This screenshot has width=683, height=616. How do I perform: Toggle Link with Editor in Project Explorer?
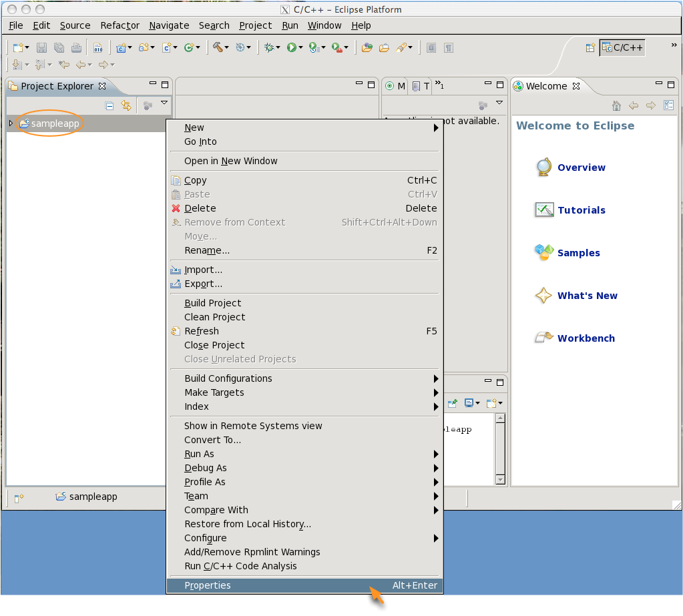coord(126,105)
